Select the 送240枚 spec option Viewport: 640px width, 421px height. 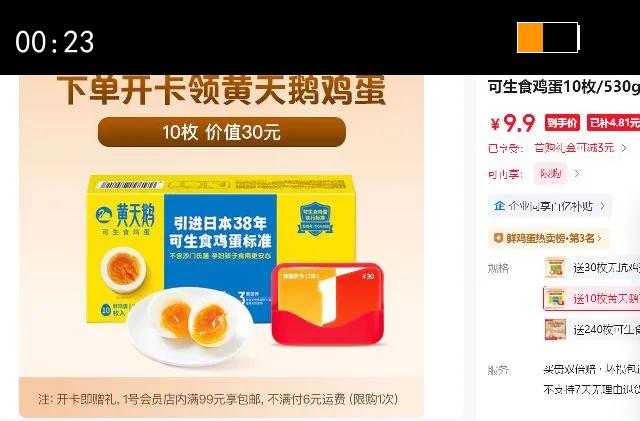pos(592,329)
